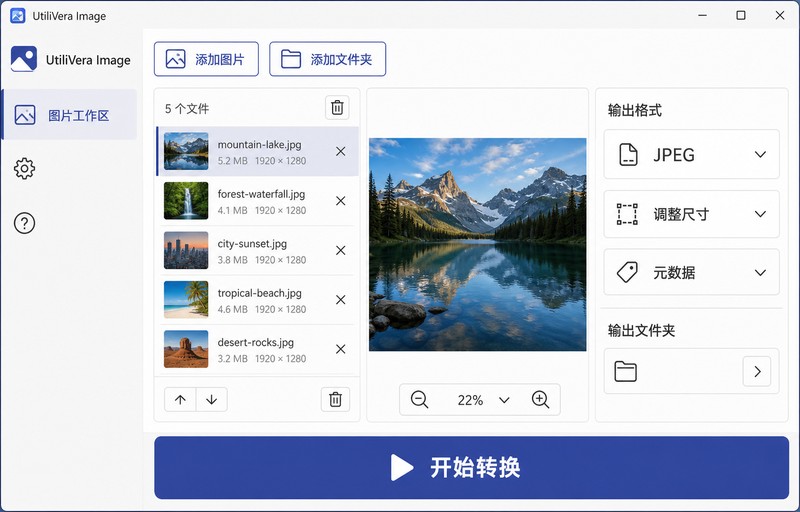Clear all files with top trash icon

click(337, 108)
